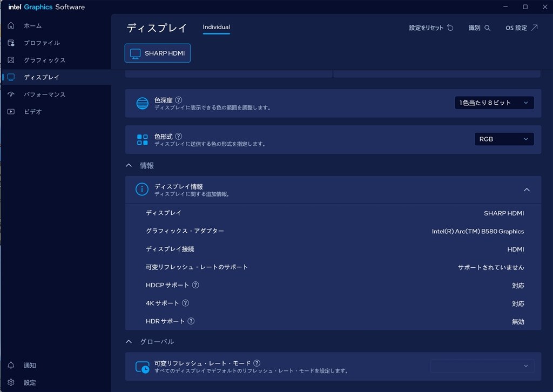Open 設定 label at sidebar bottom
Screen dimensions: 553x392
(30, 382)
